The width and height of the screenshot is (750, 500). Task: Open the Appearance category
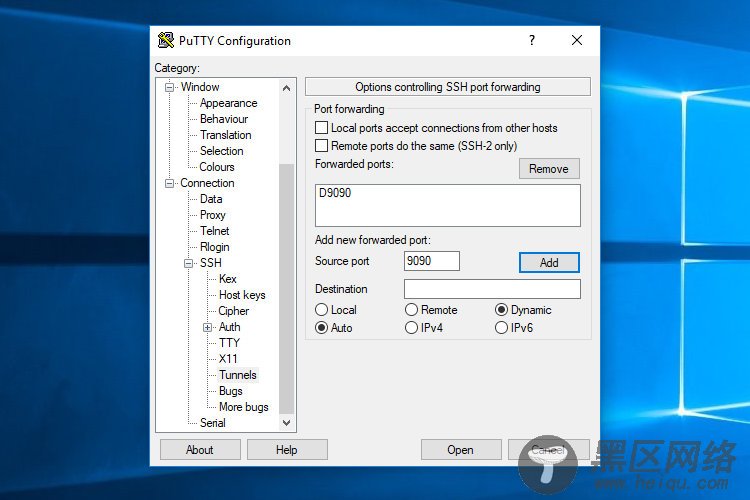coord(229,103)
